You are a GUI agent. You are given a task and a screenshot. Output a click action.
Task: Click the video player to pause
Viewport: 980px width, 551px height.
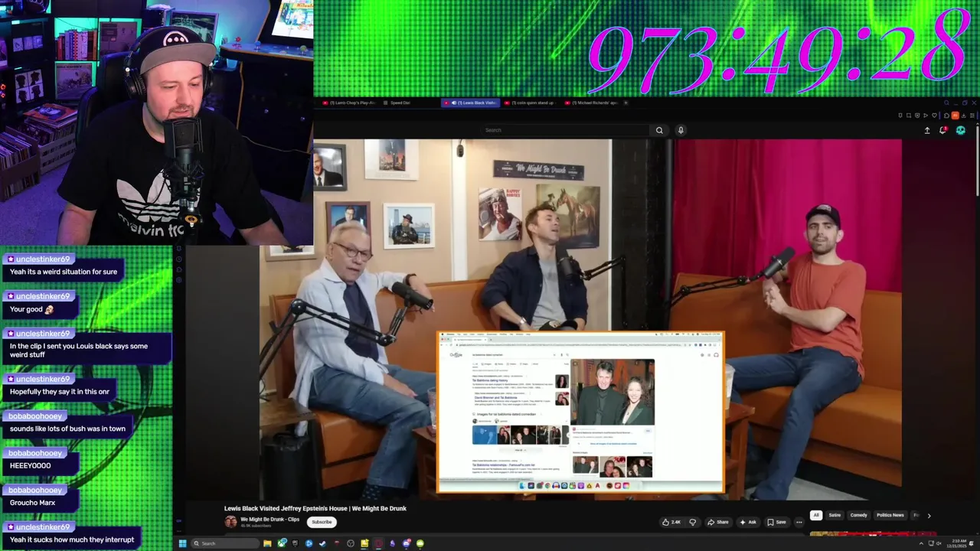click(x=542, y=319)
